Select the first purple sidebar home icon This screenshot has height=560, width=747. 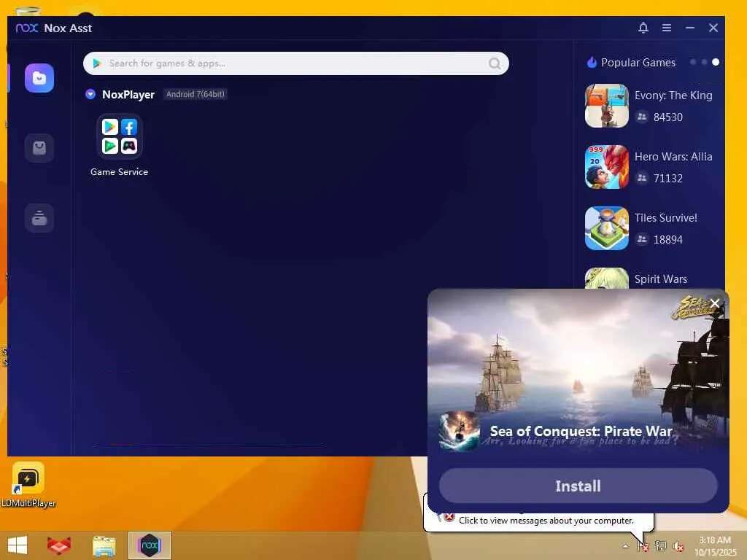point(39,78)
